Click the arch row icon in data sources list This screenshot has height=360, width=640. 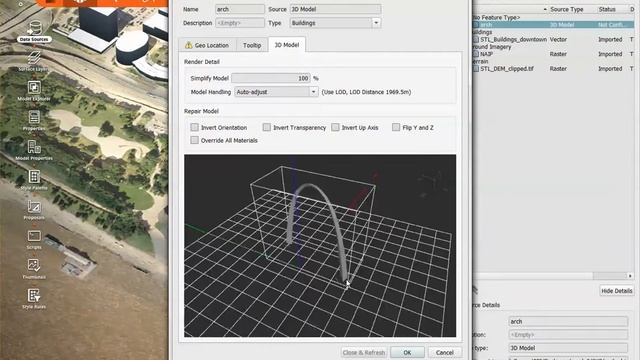click(476, 25)
